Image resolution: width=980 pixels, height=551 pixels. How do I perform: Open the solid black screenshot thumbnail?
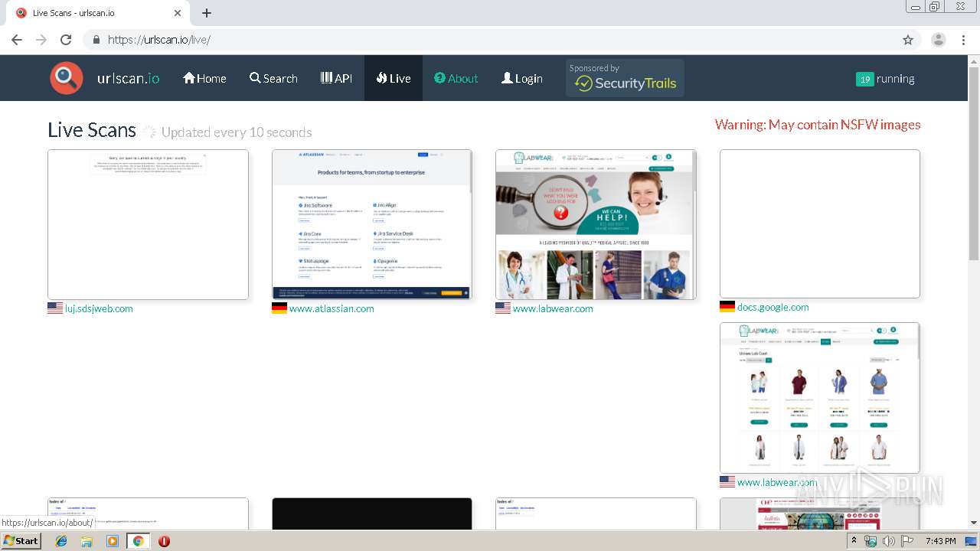[371, 514]
